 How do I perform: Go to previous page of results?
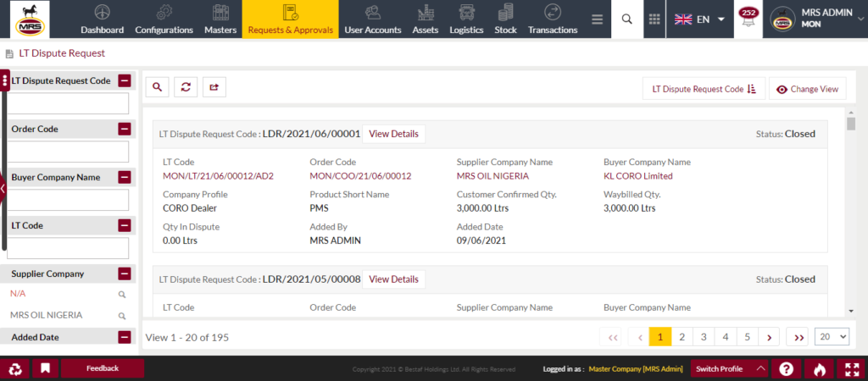point(640,337)
